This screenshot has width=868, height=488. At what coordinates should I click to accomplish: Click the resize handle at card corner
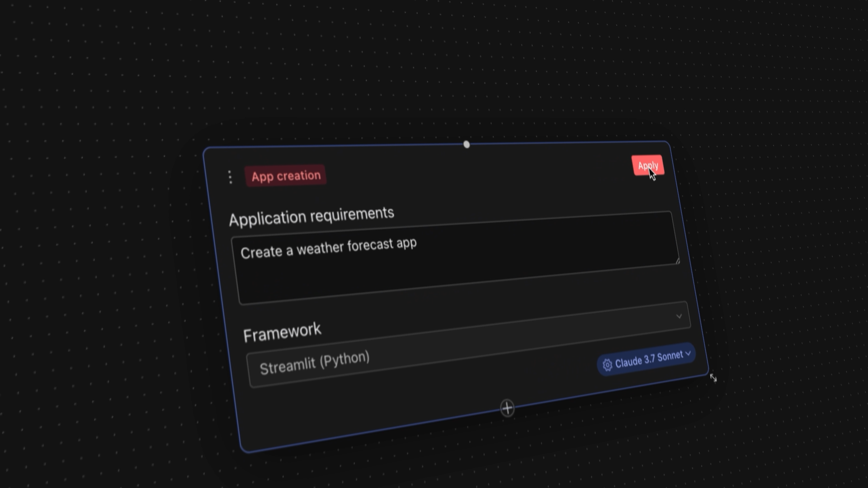713,378
